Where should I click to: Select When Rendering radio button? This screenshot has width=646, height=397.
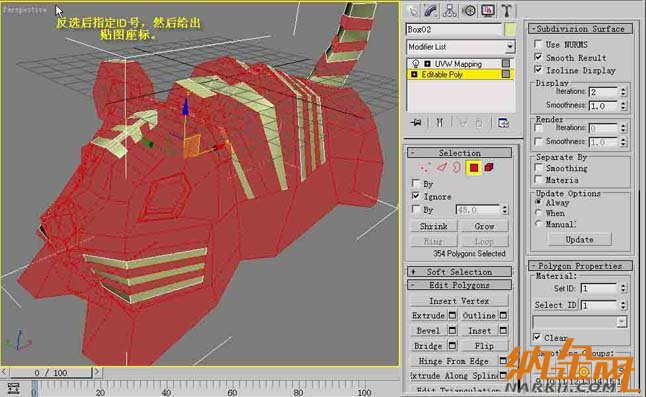coord(538,213)
